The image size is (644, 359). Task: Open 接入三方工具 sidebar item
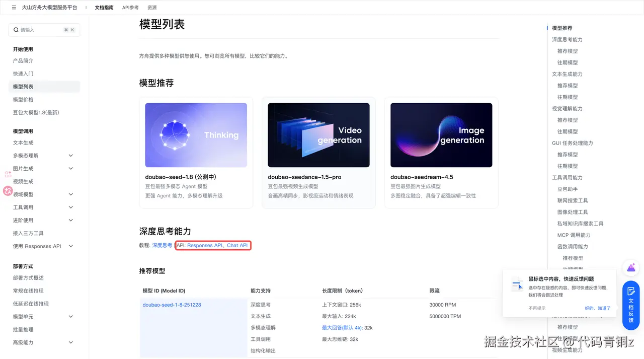pyautogui.click(x=28, y=233)
